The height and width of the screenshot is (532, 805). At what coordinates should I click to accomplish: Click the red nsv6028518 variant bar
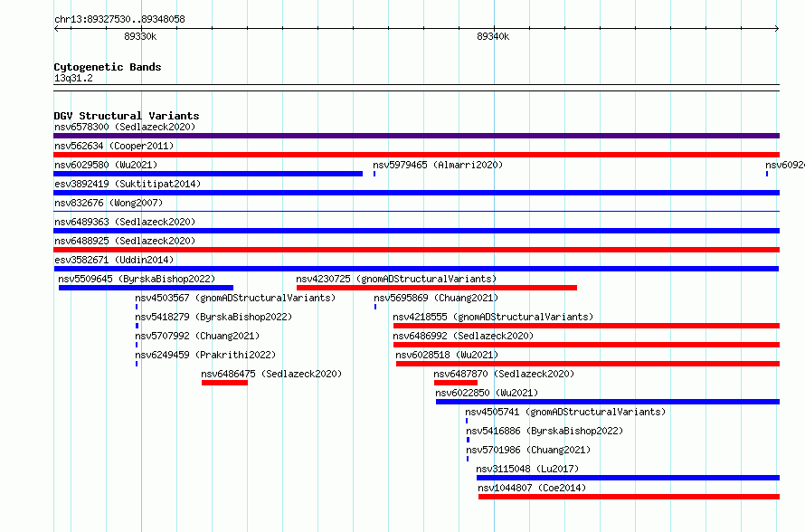point(588,364)
